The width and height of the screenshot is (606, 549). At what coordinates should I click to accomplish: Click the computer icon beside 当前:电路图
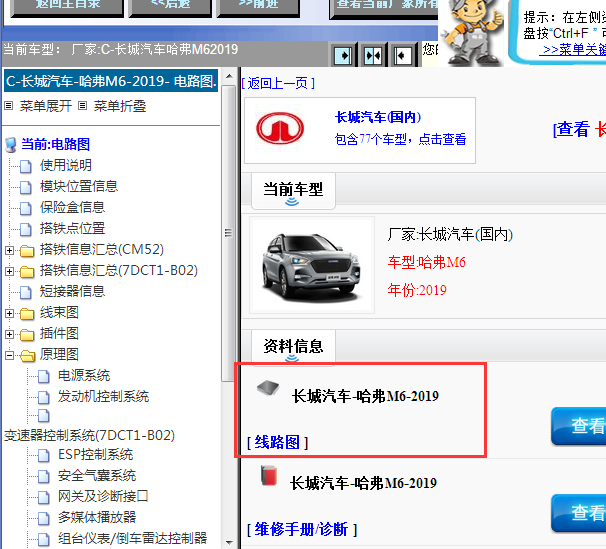11,145
